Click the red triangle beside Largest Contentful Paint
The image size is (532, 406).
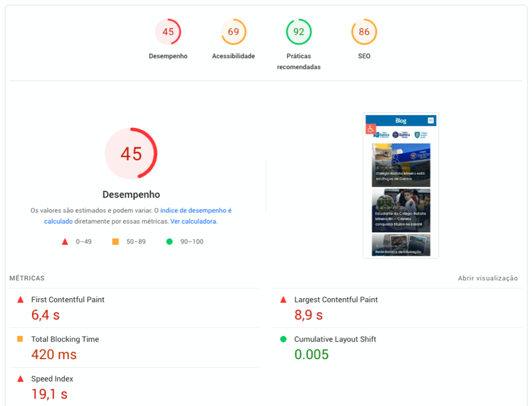click(283, 299)
